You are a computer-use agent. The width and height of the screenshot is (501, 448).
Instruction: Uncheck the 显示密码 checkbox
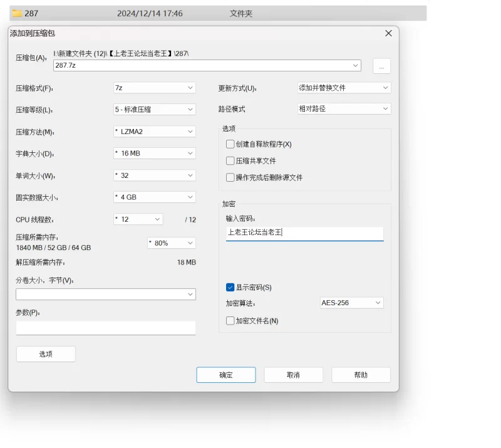pos(230,287)
